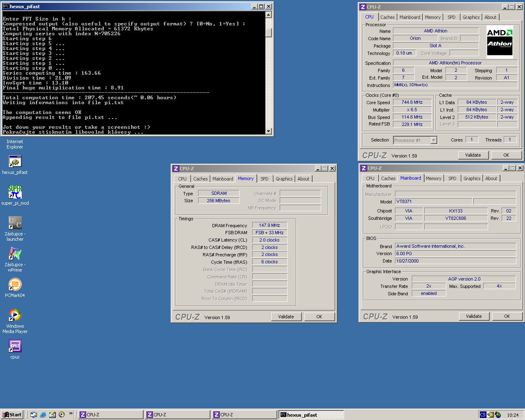Click Validate in the Memory window
This screenshot has width=525, height=420.
coord(286,317)
